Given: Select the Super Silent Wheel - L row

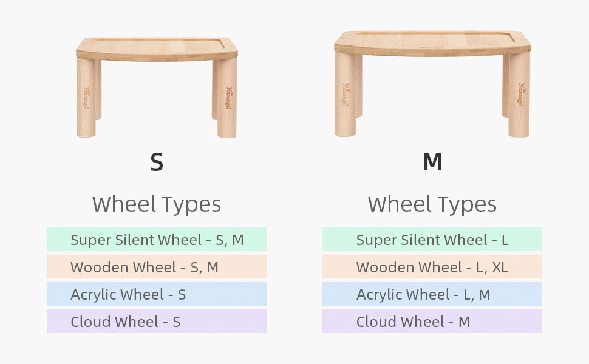Looking at the screenshot, I should coord(432,240).
